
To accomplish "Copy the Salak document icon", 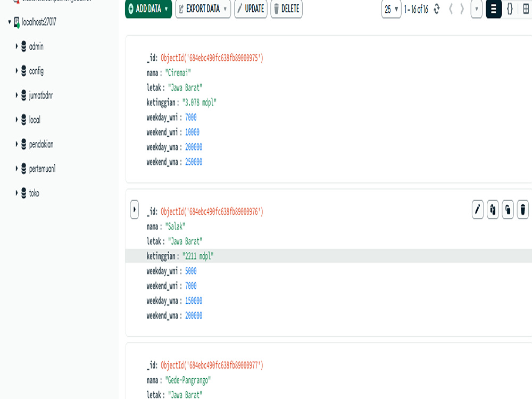I will pos(493,209).
